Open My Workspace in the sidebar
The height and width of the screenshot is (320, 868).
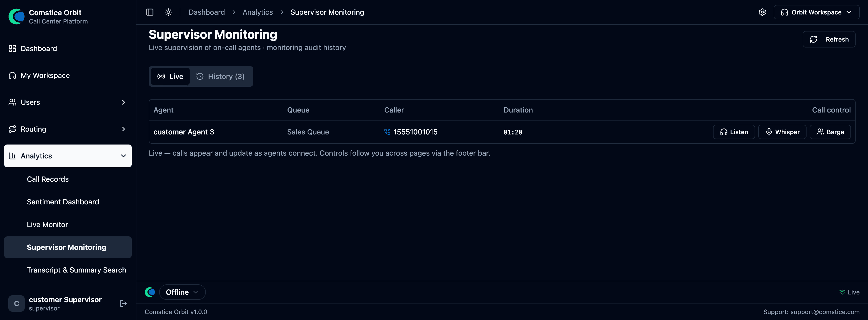pyautogui.click(x=68, y=75)
